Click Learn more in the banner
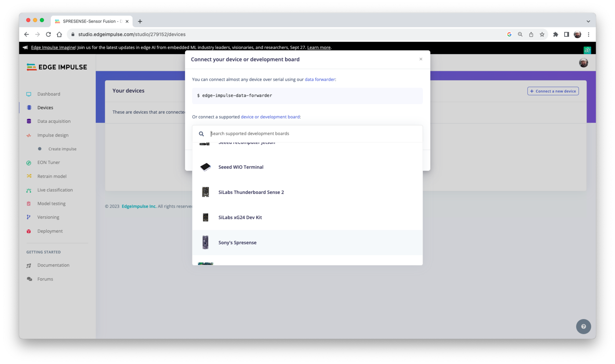The image size is (615, 364). [319, 48]
